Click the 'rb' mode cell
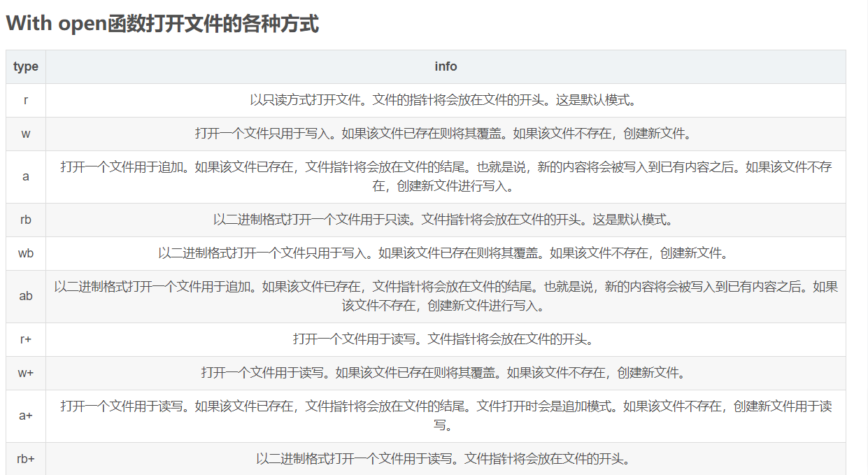The height and width of the screenshot is (475, 868). [x=25, y=220]
